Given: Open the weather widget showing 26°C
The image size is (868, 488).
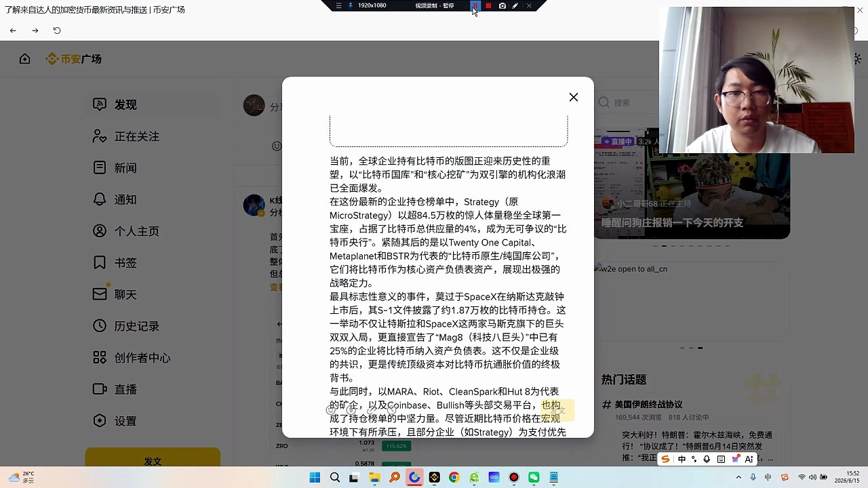Looking at the screenshot, I should (20, 477).
